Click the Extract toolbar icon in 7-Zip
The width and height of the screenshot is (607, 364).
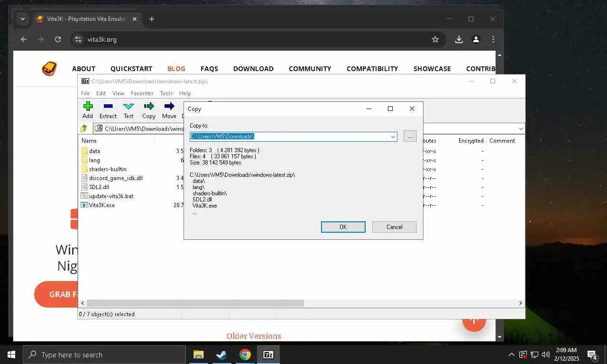108,106
